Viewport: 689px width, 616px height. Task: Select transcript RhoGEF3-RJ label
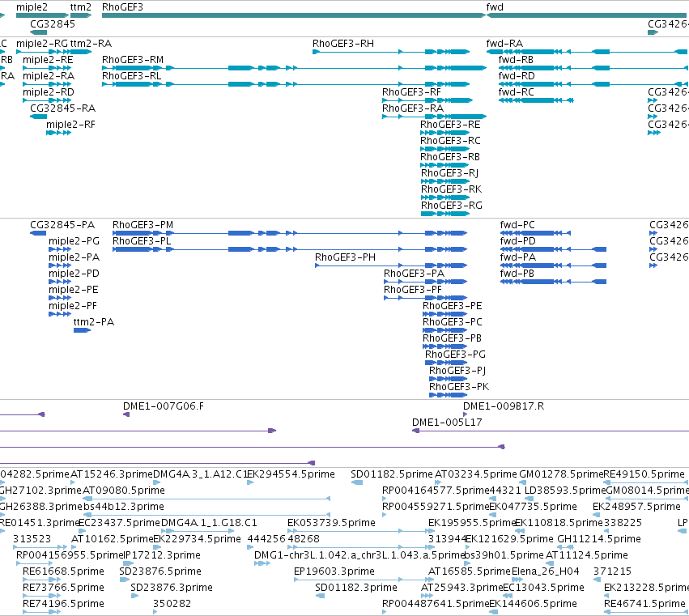(x=449, y=173)
